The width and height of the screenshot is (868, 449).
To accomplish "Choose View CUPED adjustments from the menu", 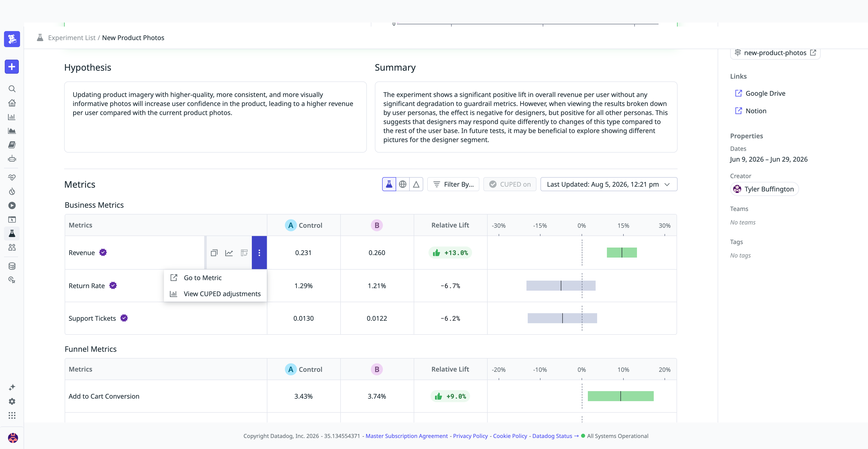I will (215, 294).
